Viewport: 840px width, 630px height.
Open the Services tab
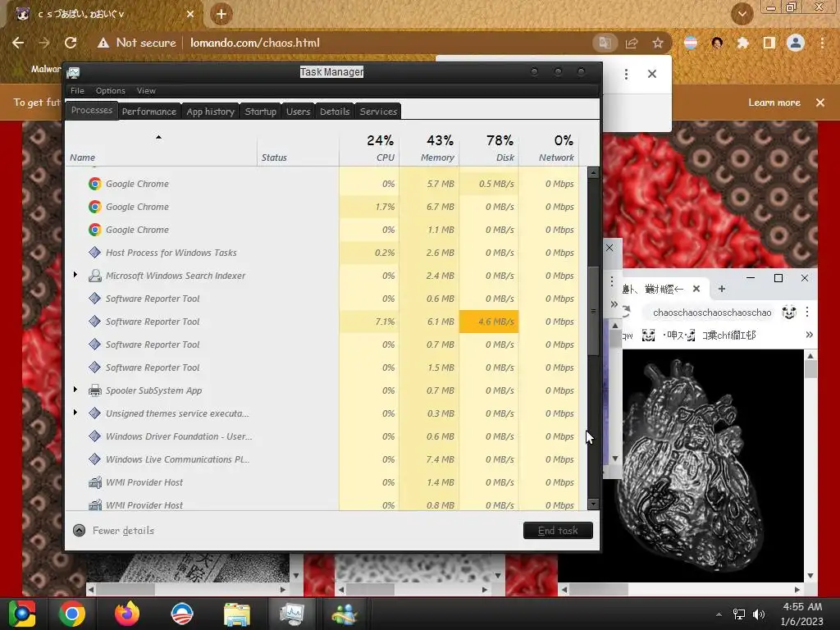pyautogui.click(x=378, y=112)
